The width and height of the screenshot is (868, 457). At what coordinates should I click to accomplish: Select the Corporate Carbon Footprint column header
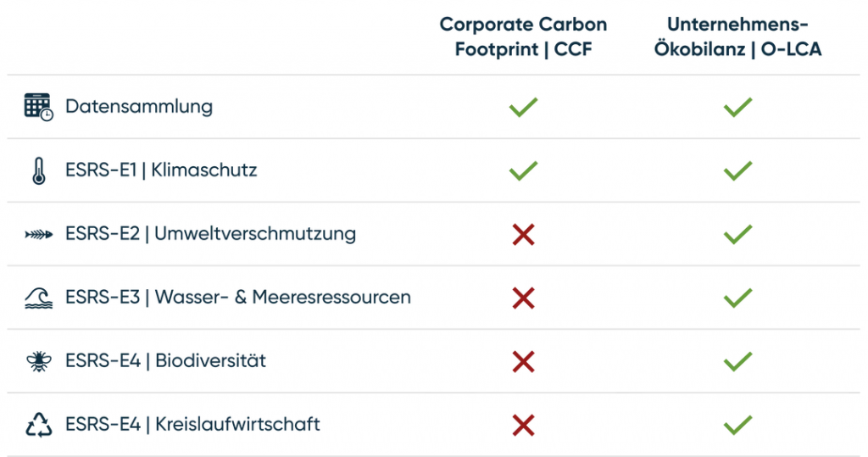pos(523,36)
